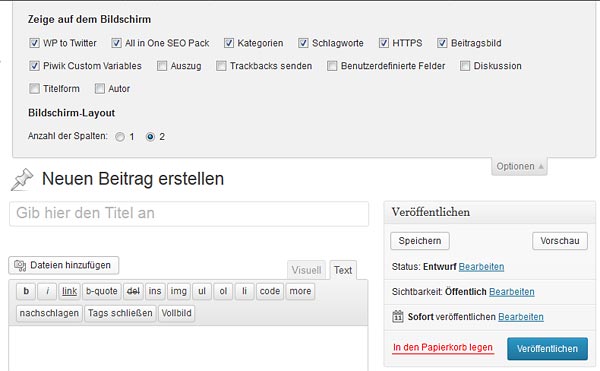This screenshot has width=600, height=371.
Task: Uncheck All in One SEO Pack checkbox
Action: pyautogui.click(x=116, y=43)
